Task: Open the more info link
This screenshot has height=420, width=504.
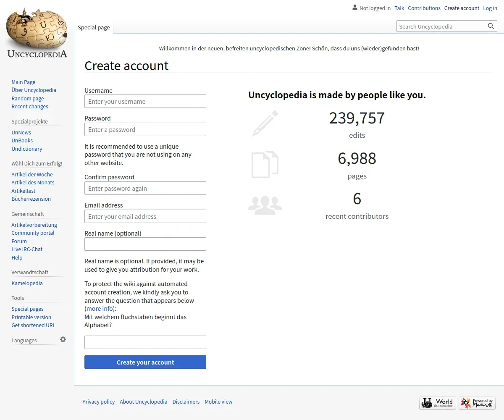Action: pyautogui.click(x=100, y=308)
